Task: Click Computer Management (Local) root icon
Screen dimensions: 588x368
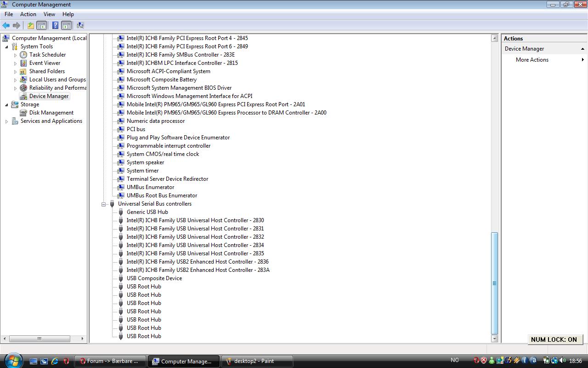Action: pyautogui.click(x=6, y=38)
